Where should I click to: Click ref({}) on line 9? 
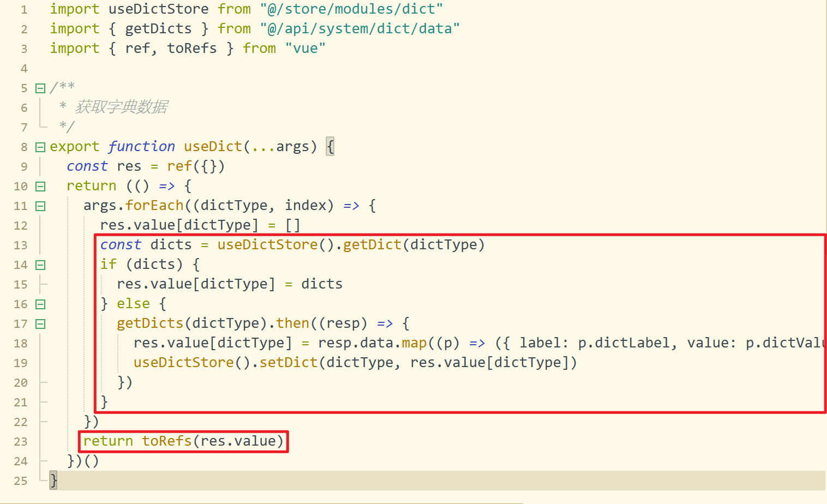(196, 166)
